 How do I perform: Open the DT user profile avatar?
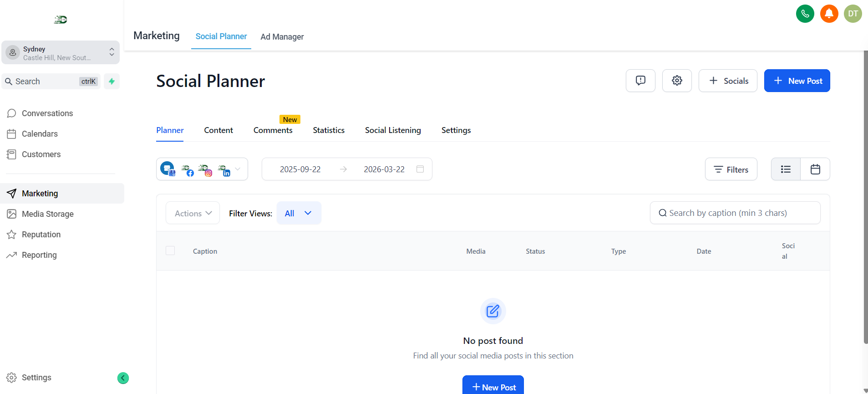click(853, 14)
